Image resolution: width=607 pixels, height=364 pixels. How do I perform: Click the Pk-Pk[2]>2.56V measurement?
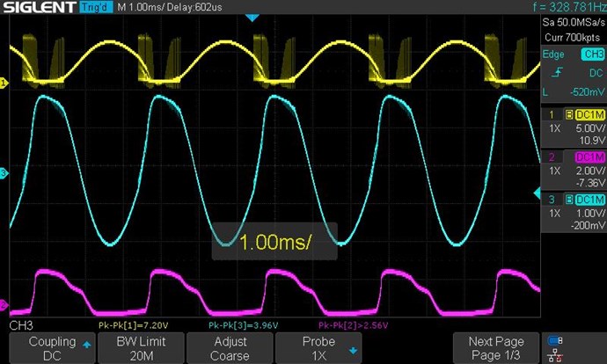353,325
